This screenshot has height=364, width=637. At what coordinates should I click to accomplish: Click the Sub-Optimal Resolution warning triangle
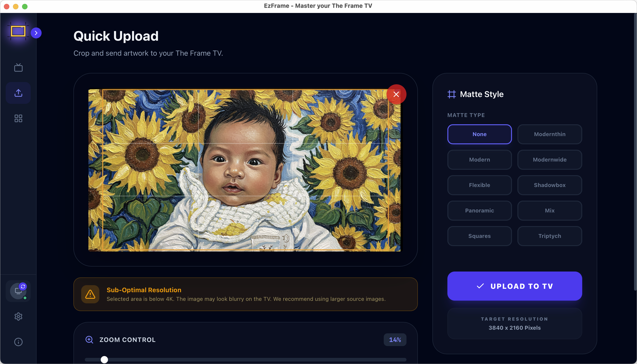pos(90,294)
